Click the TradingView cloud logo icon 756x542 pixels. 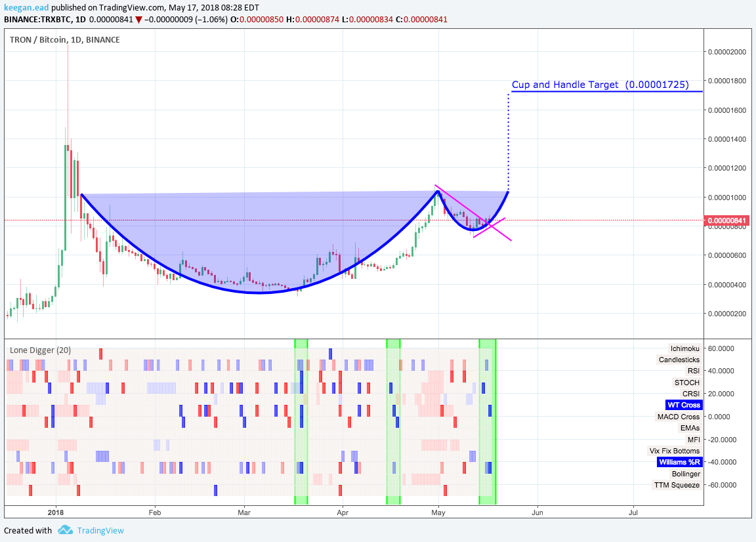point(65,530)
